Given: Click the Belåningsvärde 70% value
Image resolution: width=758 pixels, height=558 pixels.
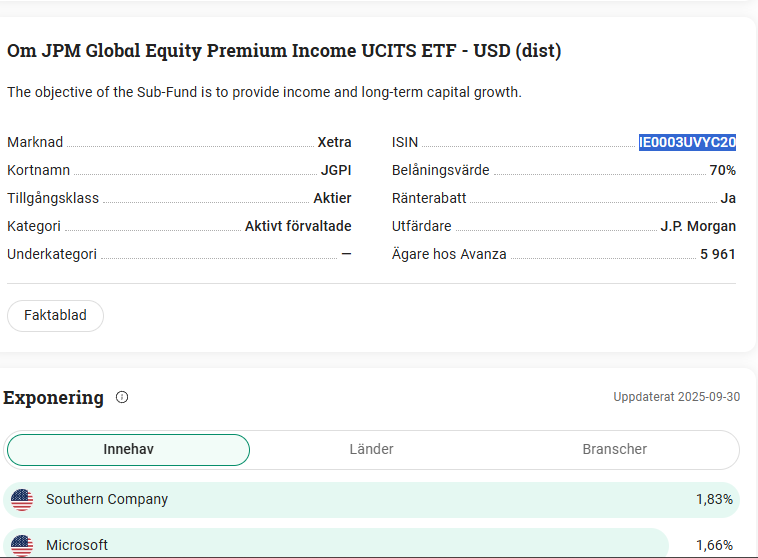Looking at the screenshot, I should tap(722, 170).
